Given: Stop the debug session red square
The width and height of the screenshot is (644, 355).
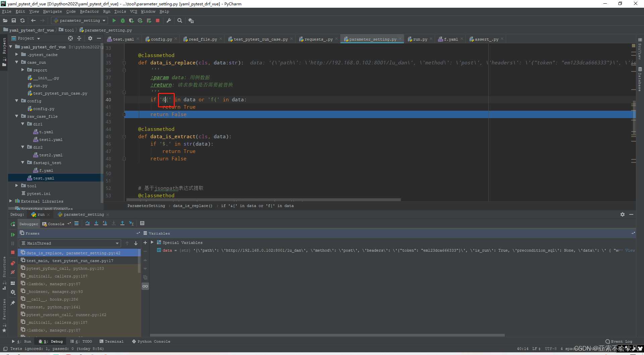Looking at the screenshot, I should point(13,252).
